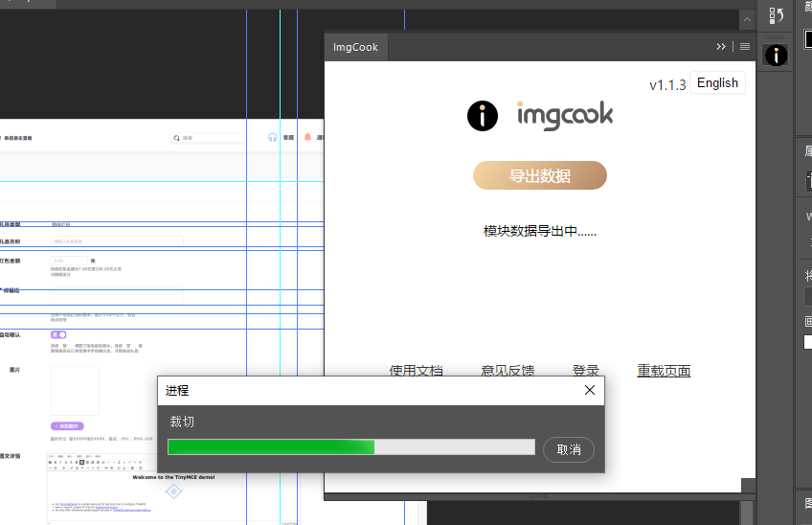Switch language to English

click(x=717, y=83)
